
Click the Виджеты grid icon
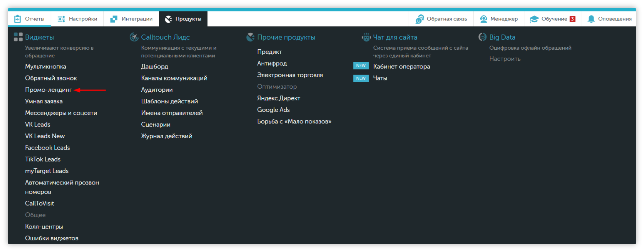pos(18,37)
